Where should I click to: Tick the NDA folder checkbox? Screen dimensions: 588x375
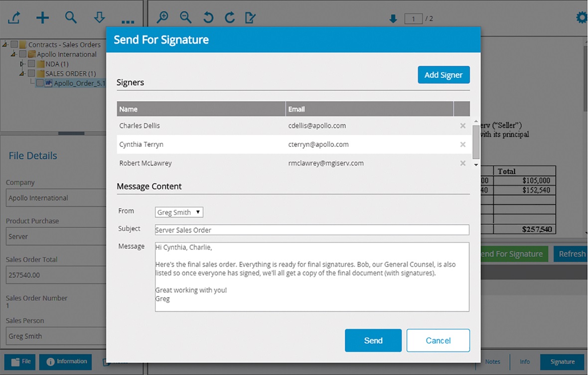point(31,64)
